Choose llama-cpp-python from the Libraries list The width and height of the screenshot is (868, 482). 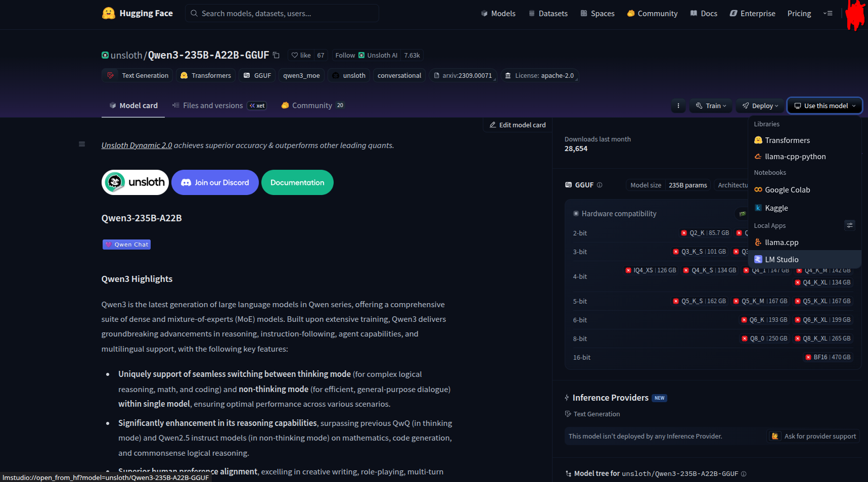(x=805, y=157)
